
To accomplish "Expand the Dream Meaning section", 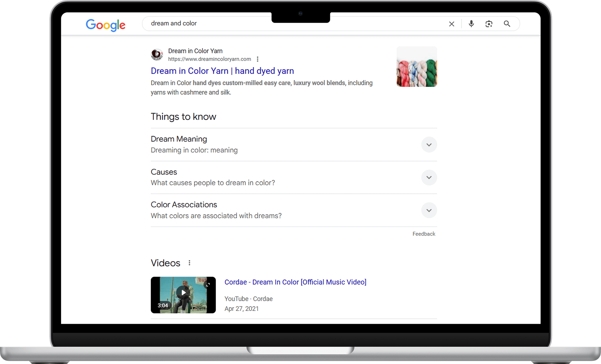I will 429,145.
